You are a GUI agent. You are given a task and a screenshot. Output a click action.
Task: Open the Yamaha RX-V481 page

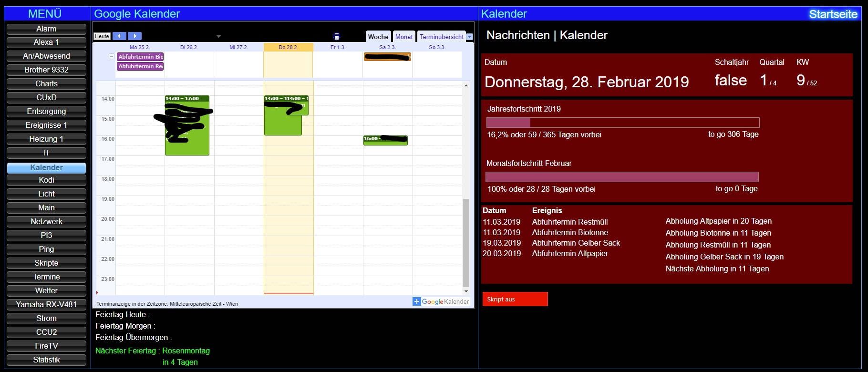pyautogui.click(x=46, y=305)
